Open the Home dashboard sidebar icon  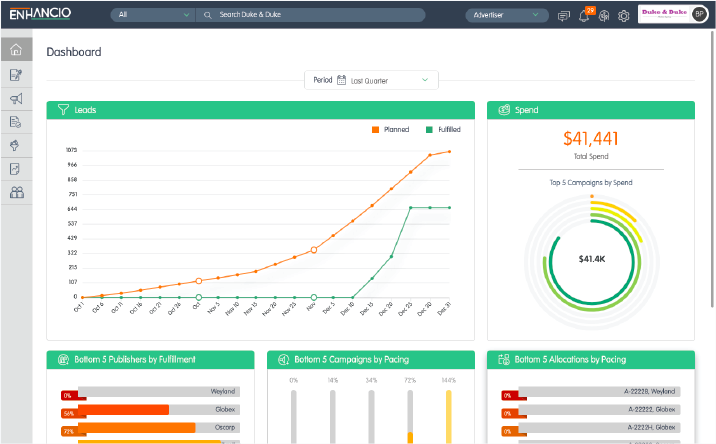(x=16, y=49)
